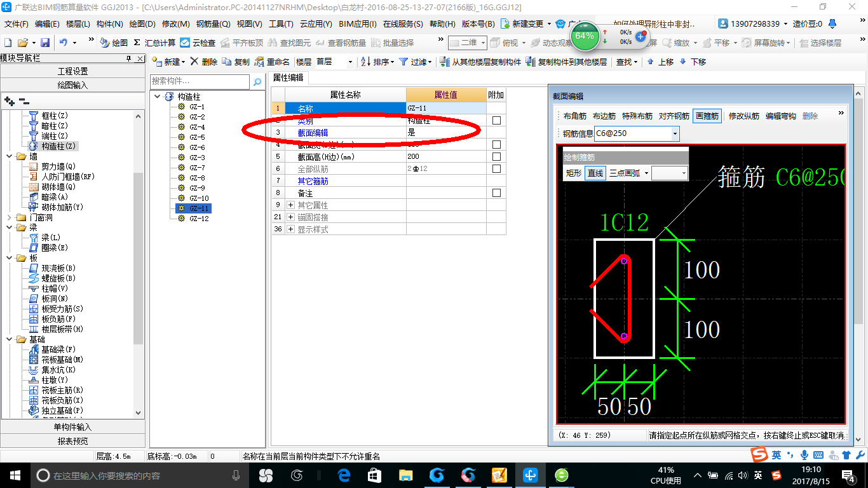Open the 查找 find dropdown
Viewport: 868px width, 488px height.
(627, 62)
